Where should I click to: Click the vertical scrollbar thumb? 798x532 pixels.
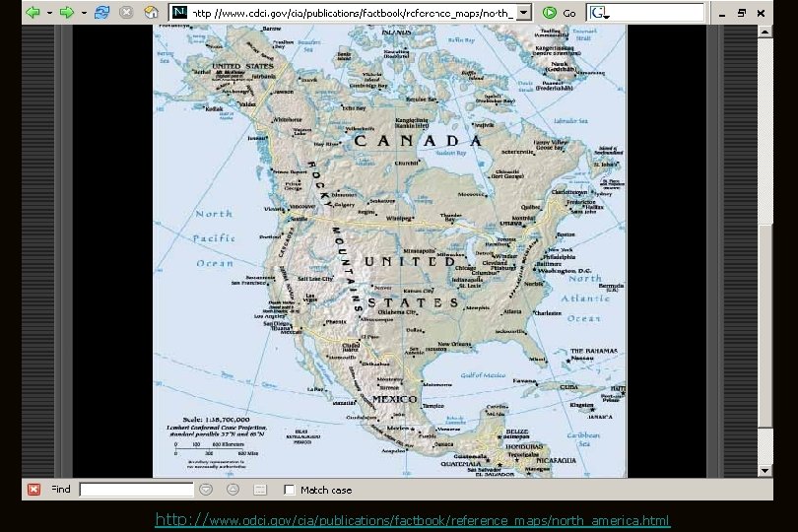(765, 326)
